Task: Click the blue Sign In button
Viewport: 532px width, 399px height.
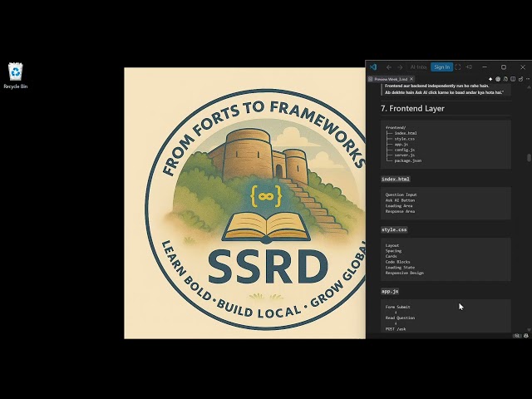Action: [x=441, y=67]
